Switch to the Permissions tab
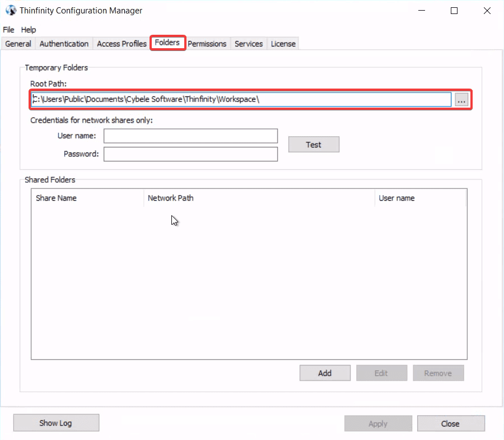504x440 pixels. 207,43
